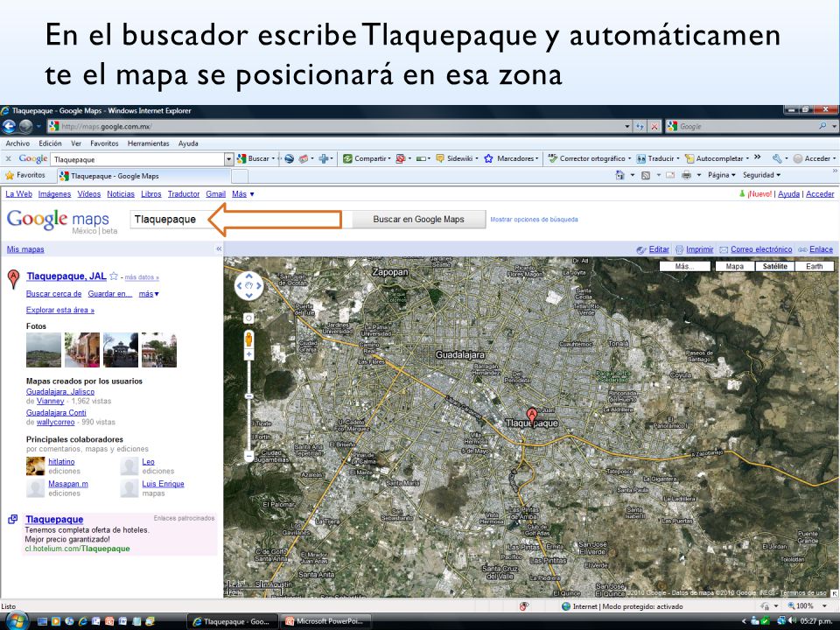Select the Tlaquepaque - Google Maps tab

[x=143, y=176]
